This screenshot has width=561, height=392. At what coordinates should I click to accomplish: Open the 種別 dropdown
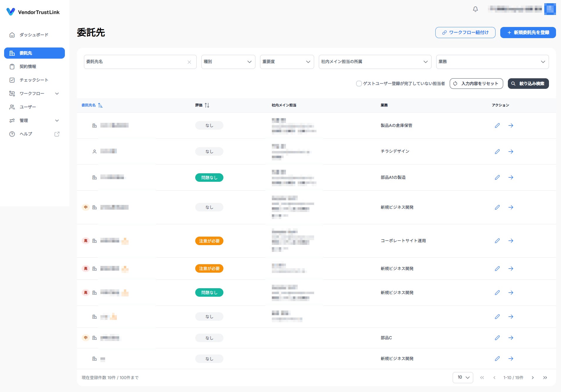click(228, 62)
